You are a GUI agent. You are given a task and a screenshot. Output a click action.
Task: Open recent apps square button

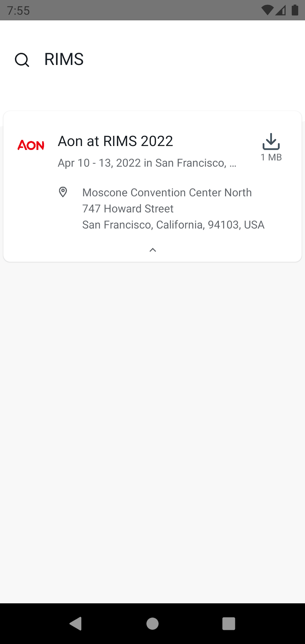(228, 624)
